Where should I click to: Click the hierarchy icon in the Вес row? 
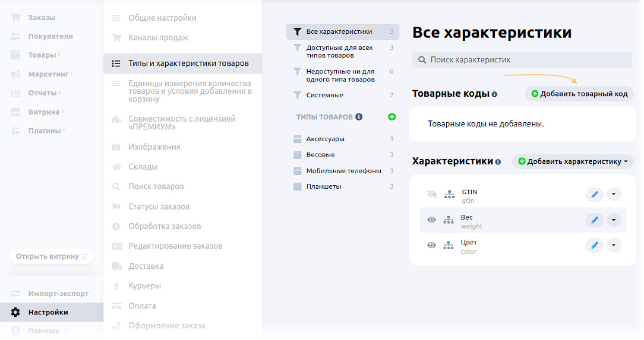point(449,220)
